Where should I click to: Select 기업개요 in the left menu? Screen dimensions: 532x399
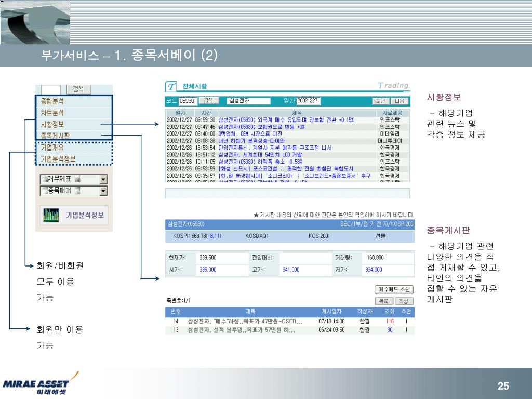[52, 148]
